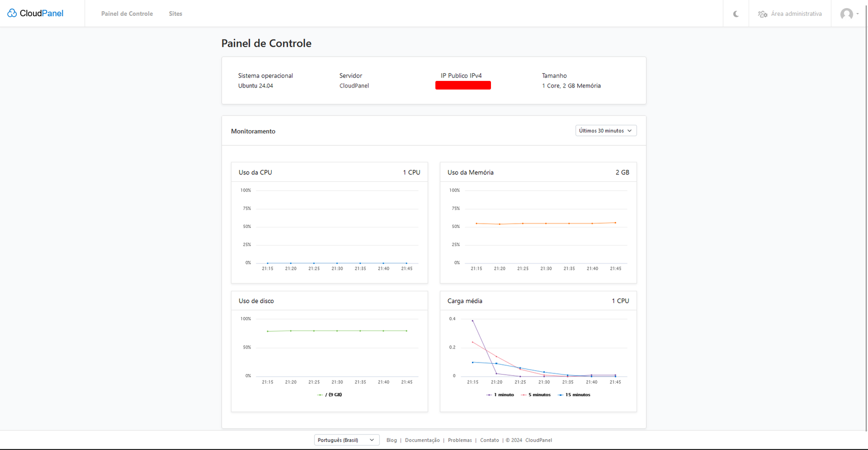The width and height of the screenshot is (868, 450).
Task: Toggle dark mode with moon icon
Action: click(736, 14)
